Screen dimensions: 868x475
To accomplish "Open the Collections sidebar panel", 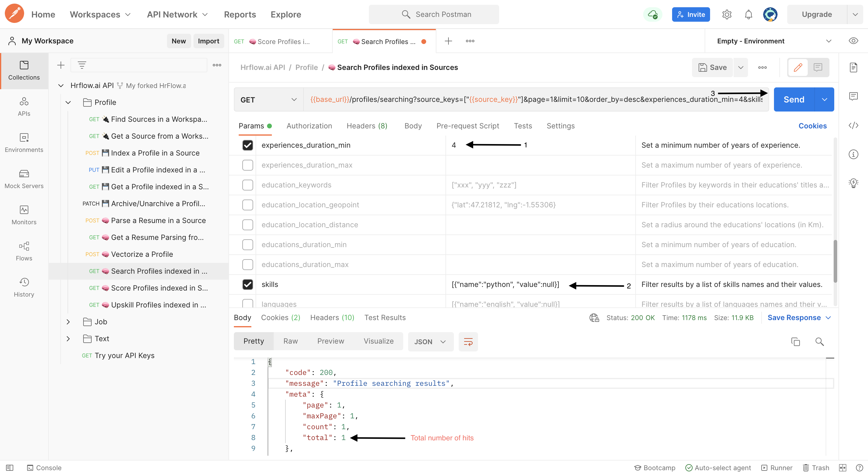I will [24, 71].
